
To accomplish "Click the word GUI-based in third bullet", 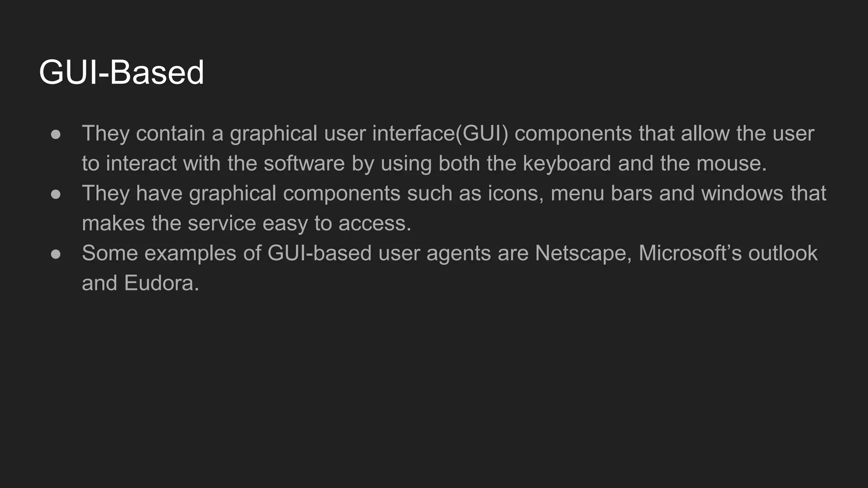I will 320,253.
